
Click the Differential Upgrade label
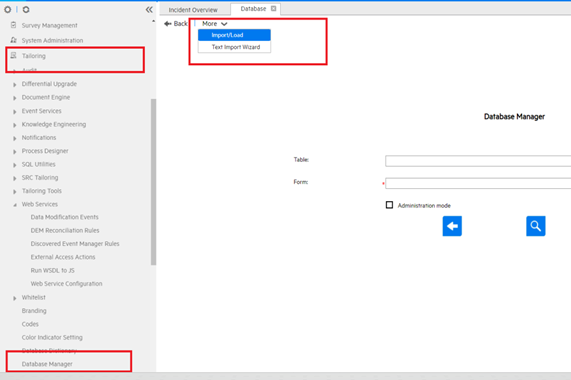point(49,84)
